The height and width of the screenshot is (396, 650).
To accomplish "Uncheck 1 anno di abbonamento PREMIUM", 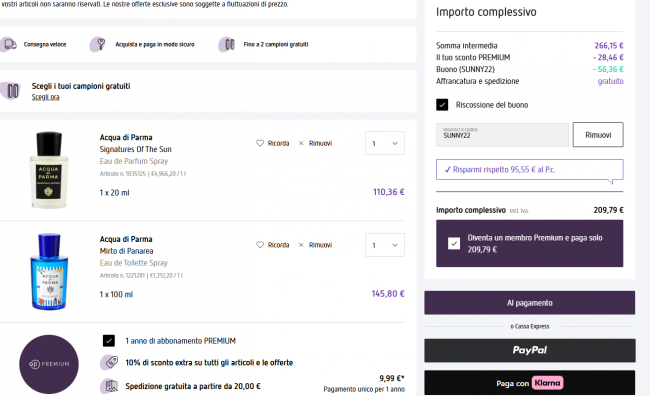I will tap(109, 340).
